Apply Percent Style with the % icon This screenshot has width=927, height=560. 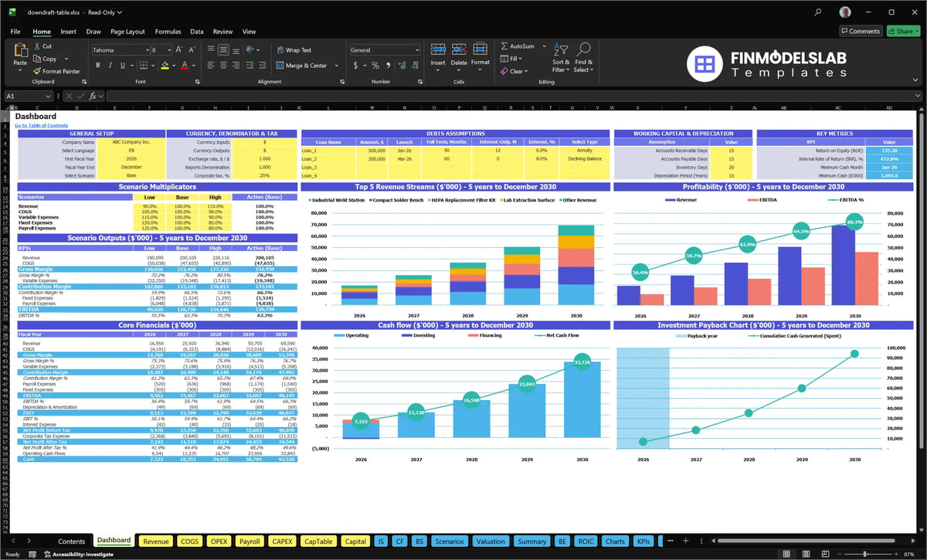tap(375, 65)
